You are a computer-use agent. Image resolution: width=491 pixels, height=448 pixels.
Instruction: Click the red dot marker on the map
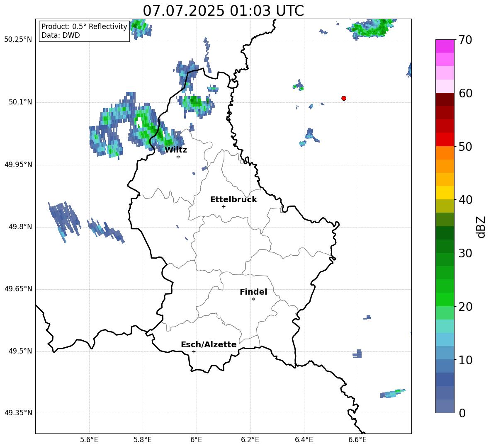(343, 98)
